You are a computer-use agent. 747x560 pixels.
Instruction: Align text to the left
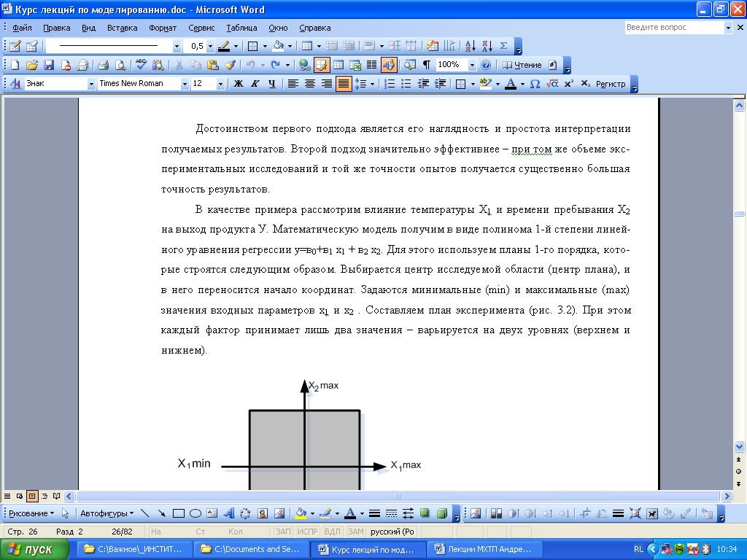[293, 84]
